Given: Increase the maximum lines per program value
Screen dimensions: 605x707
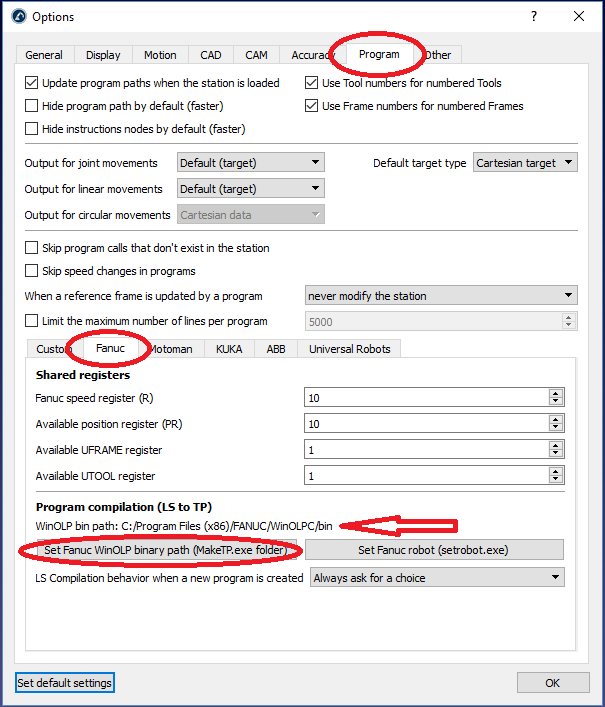Looking at the screenshot, I should [569, 317].
